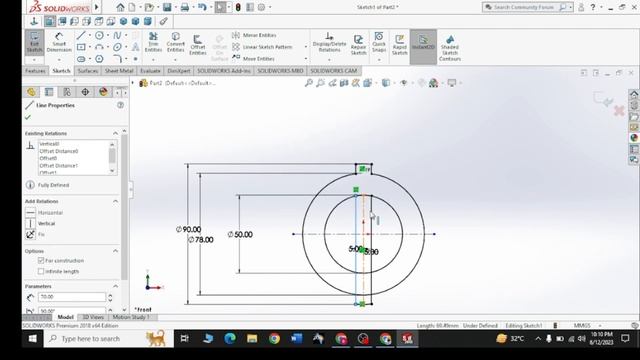Click Move Entities
This screenshot has height=360, width=640.
pyautogui.click(x=253, y=58)
